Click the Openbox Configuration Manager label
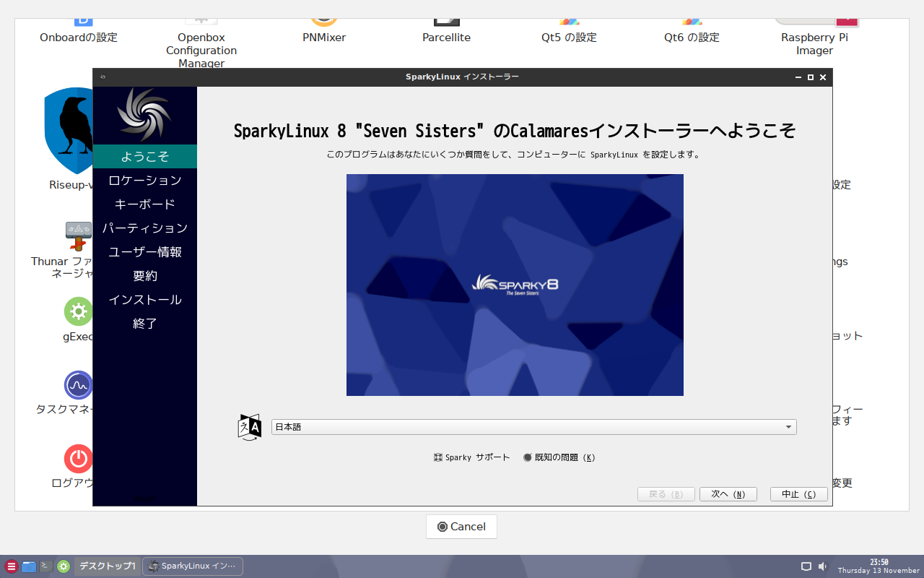 point(201,51)
